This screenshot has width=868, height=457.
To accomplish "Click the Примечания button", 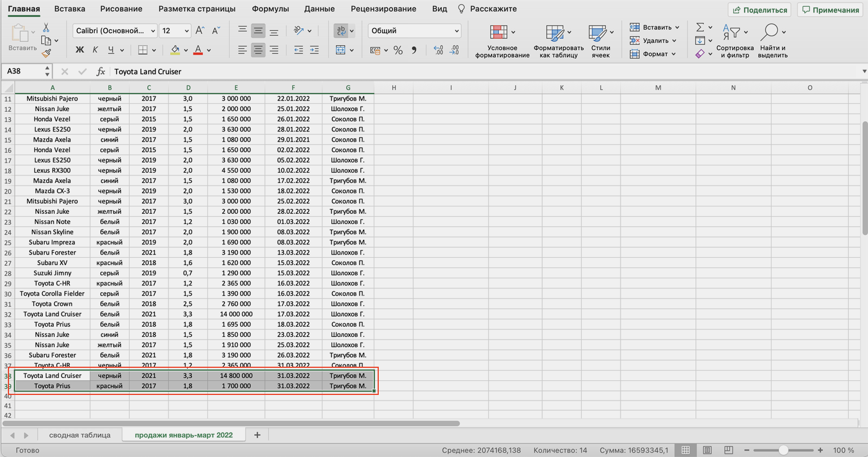I will point(831,10).
